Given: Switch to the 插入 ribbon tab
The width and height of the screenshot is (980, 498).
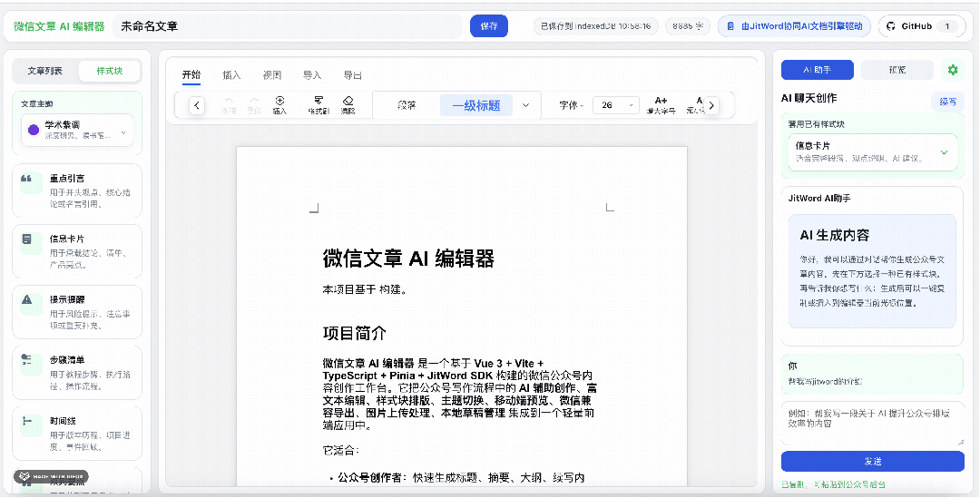Looking at the screenshot, I should [231, 75].
